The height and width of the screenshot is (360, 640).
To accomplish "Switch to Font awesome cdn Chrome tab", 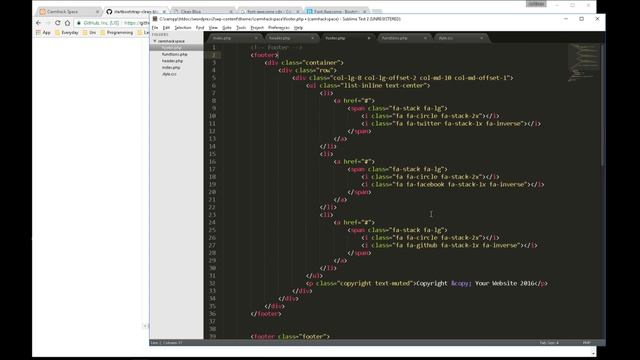I will pyautogui.click(x=269, y=11).
